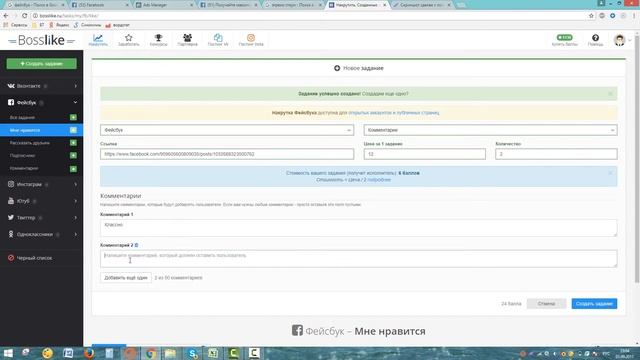Click the user avatar in the header
The height and width of the screenshot is (360, 640).
(620, 40)
